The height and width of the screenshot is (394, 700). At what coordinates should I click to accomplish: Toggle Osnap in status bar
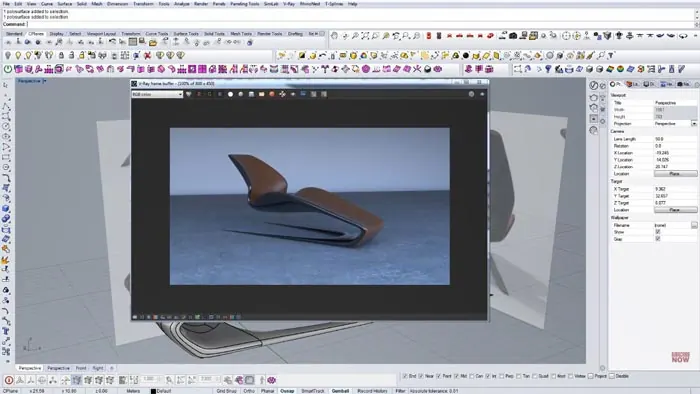[287, 391]
